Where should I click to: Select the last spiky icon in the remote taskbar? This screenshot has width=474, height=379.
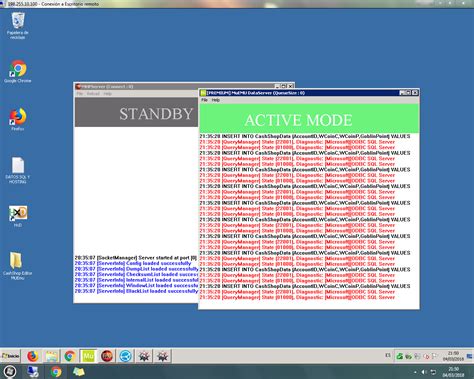tap(162, 356)
